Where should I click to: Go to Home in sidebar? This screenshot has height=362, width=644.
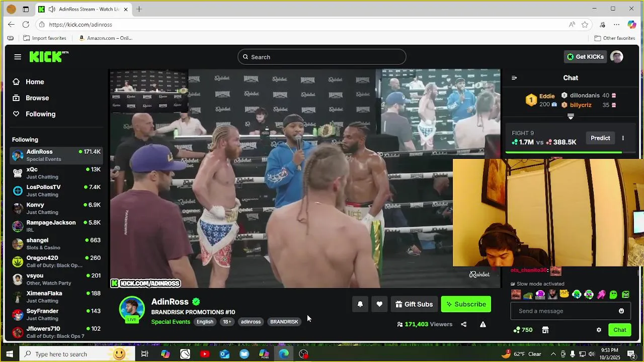pos(35,81)
